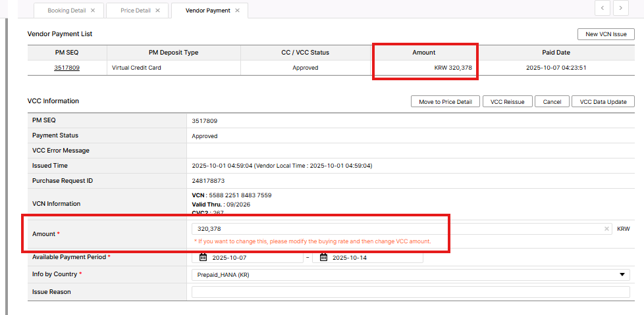
Task: Click the PM Deposit Type column header
Action: click(x=173, y=53)
